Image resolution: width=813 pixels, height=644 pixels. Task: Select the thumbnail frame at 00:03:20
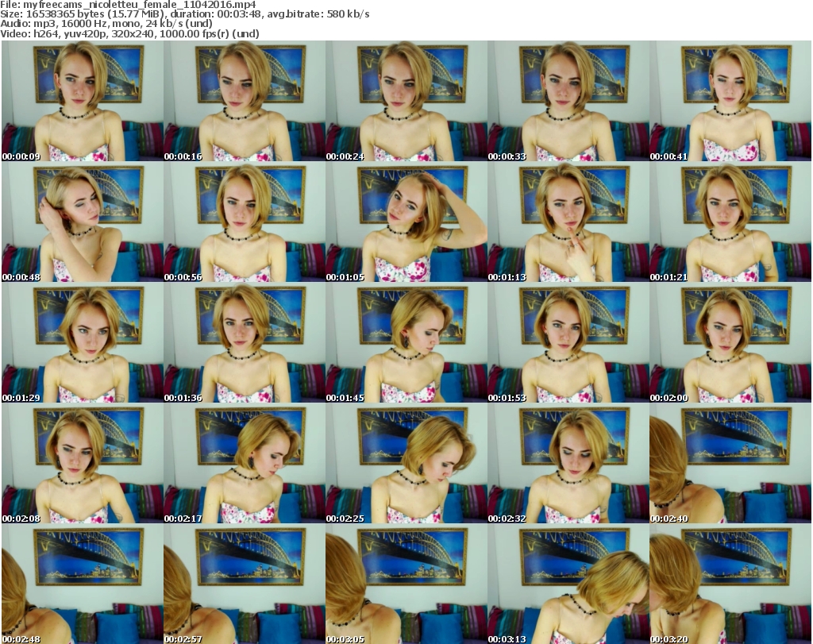tap(730, 584)
